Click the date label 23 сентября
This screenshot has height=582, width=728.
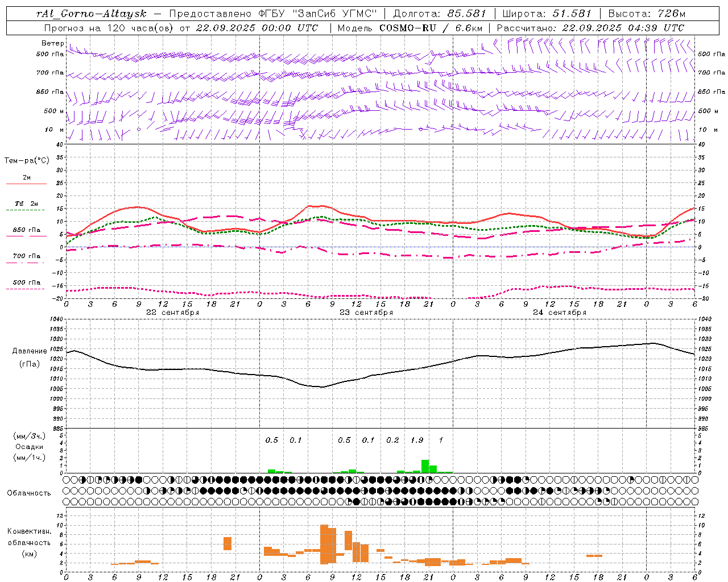point(366,313)
